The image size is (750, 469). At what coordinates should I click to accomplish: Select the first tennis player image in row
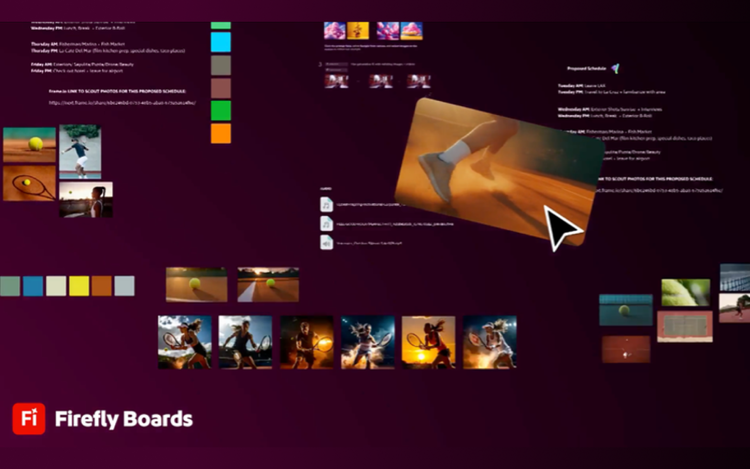coord(185,342)
